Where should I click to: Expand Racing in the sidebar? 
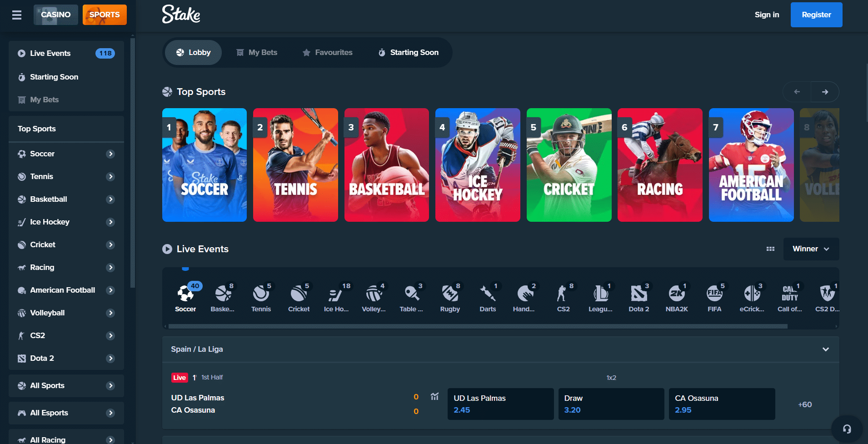pyautogui.click(x=110, y=268)
